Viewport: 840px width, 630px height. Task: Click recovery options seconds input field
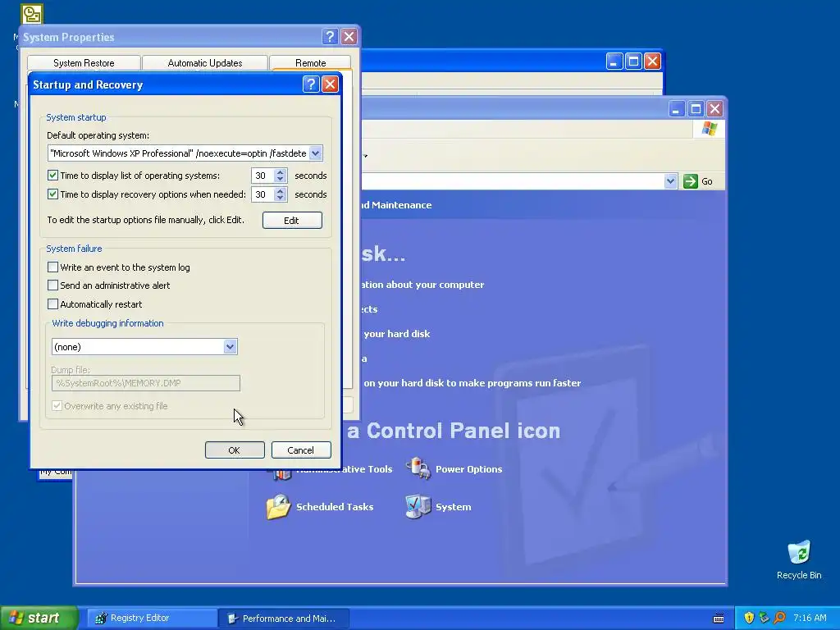tap(263, 194)
